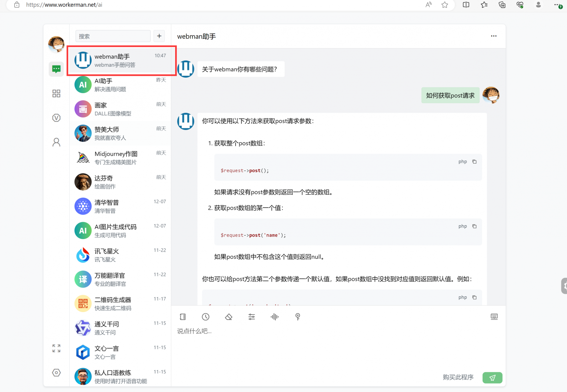Open settings hexagon icon in sidebar

tap(56, 373)
